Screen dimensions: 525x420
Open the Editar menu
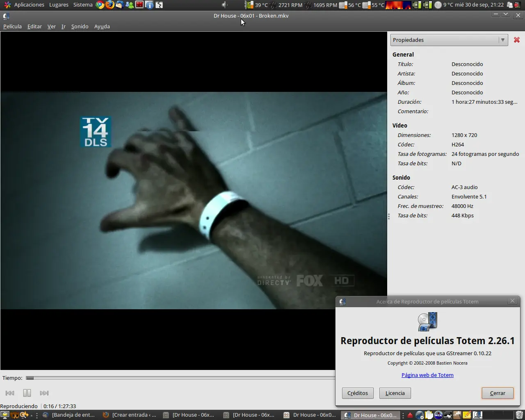[34, 26]
